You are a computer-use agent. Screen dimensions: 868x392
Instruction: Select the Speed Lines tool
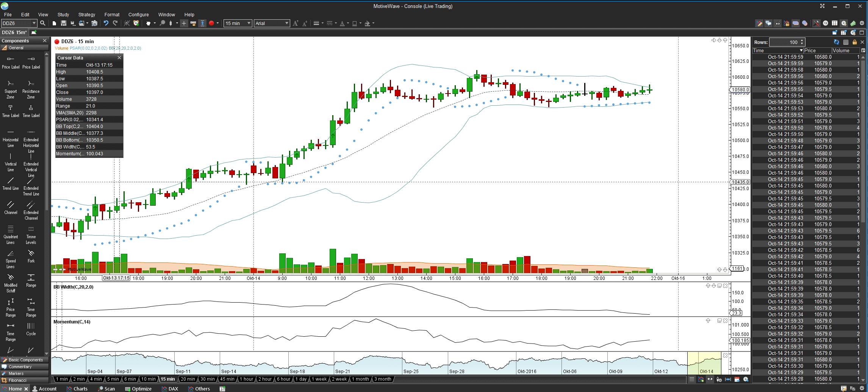(x=11, y=259)
